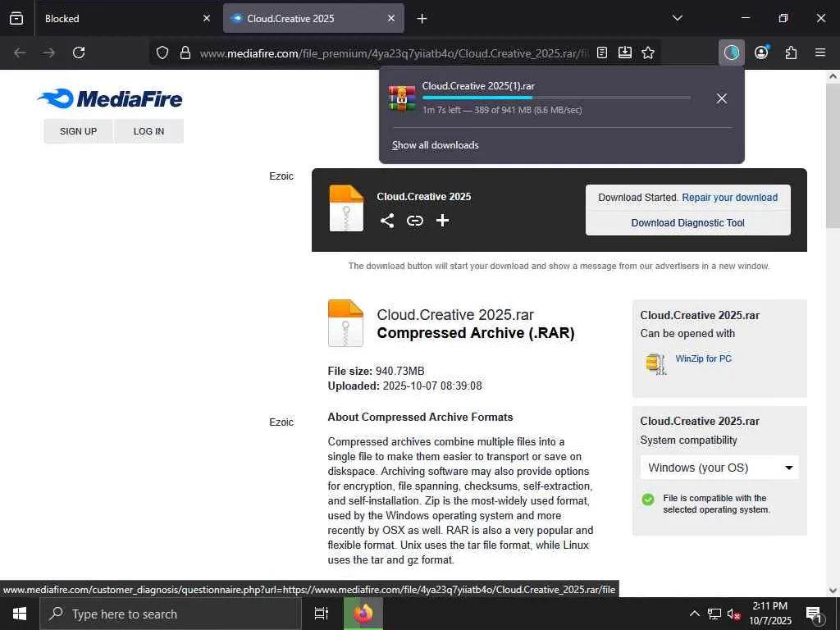Click Repair your download link
Screen dimensions: 840x630
pos(729,197)
